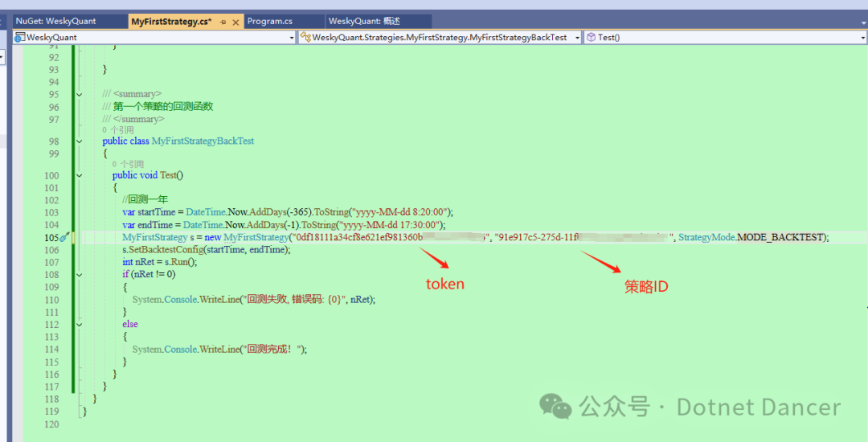Click the purple method cube icon
868x442 pixels.
pos(592,38)
